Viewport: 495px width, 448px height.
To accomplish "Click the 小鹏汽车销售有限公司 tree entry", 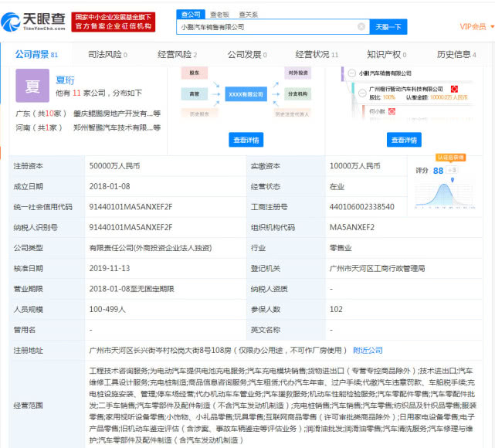I will pos(385,73).
